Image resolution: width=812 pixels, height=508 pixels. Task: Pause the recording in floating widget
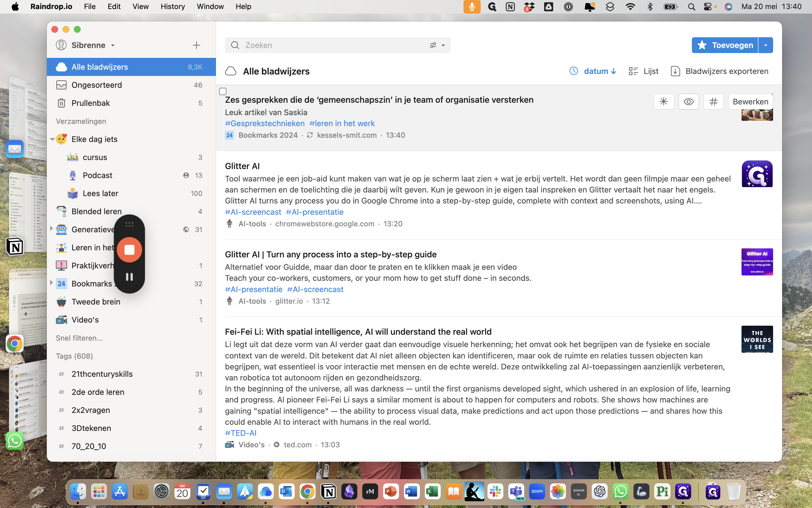(129, 277)
